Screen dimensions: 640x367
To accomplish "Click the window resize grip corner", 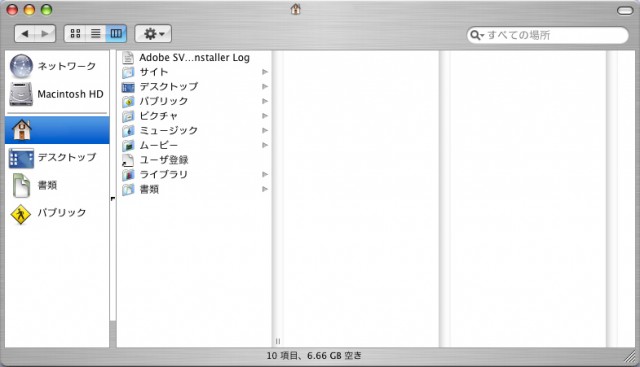I will click(630, 357).
